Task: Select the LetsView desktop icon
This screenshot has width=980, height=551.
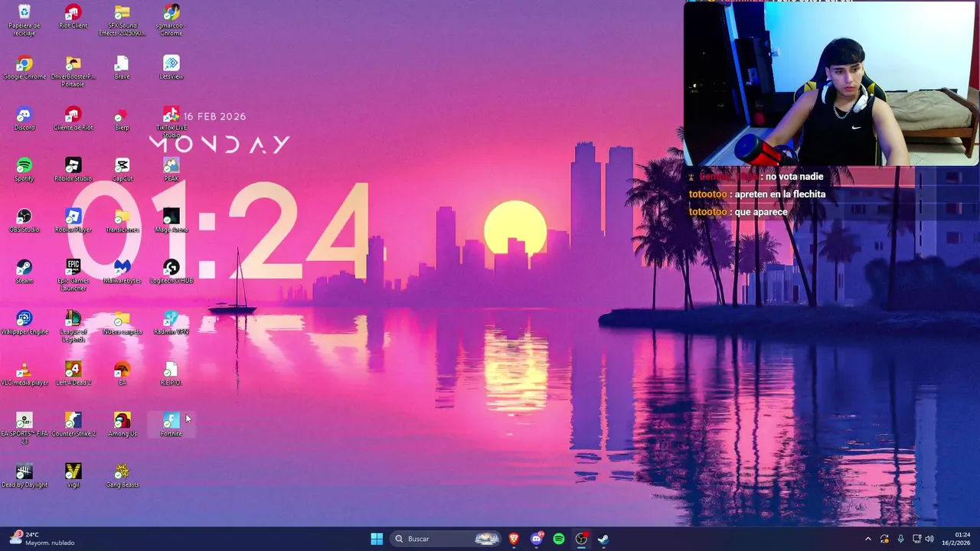Action: [x=171, y=68]
